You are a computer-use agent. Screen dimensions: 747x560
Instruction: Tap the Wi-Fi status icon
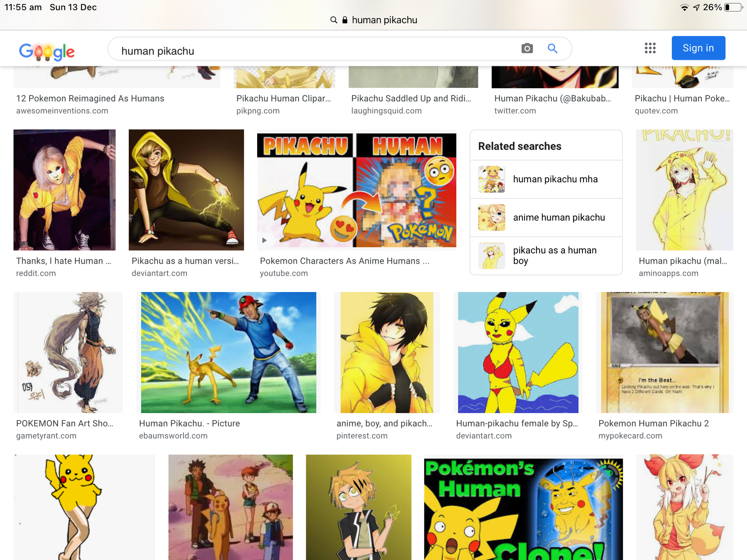click(684, 7)
